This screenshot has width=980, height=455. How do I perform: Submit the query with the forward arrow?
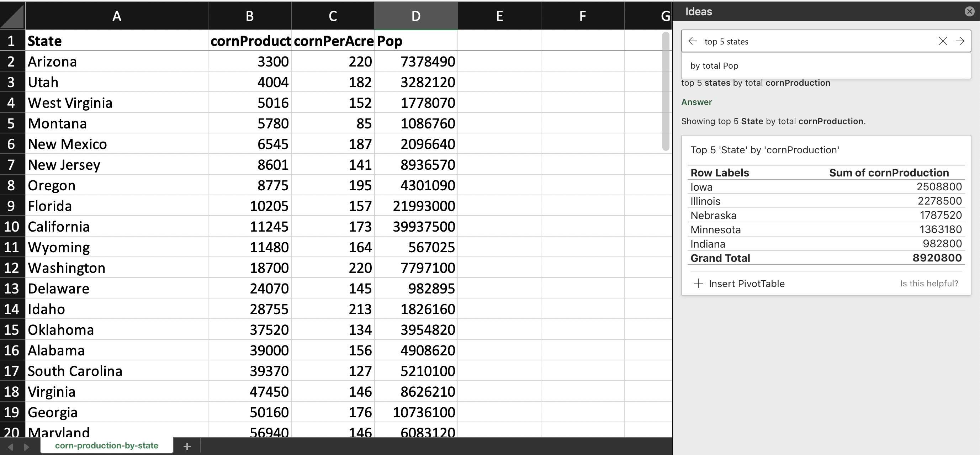(960, 41)
